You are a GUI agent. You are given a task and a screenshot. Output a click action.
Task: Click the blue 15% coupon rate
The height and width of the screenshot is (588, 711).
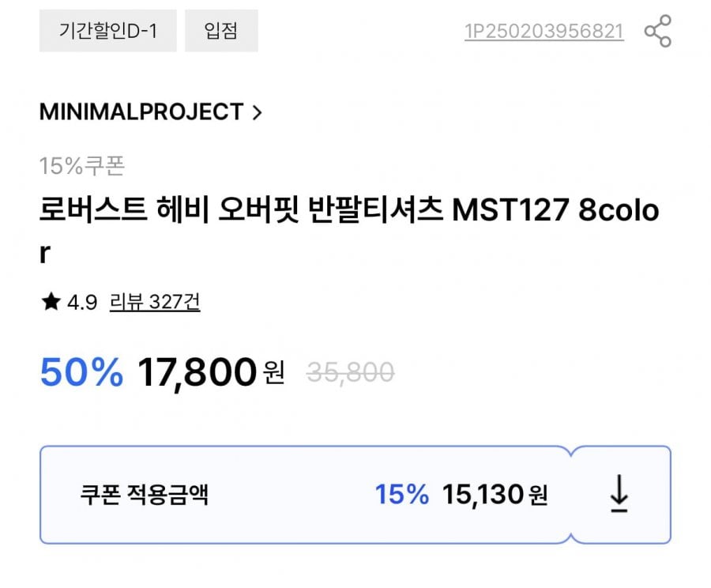pyautogui.click(x=401, y=495)
